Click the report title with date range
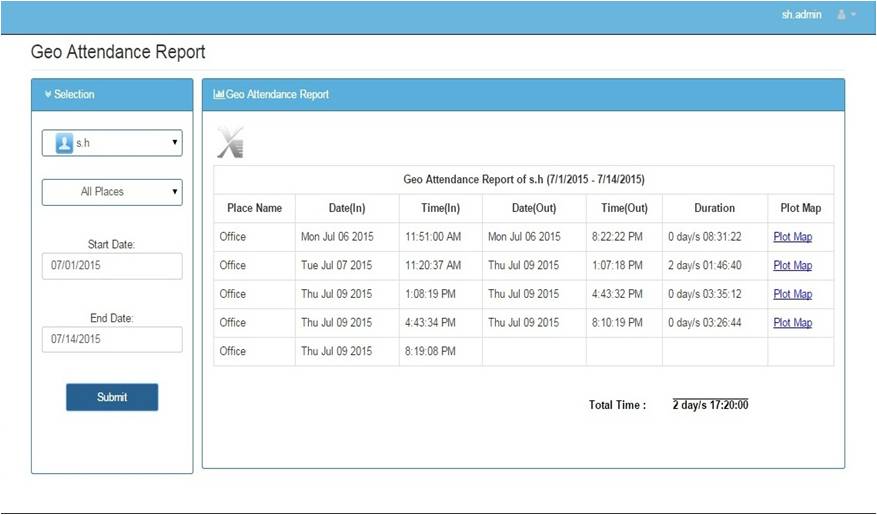This screenshot has width=877, height=515. (524, 179)
